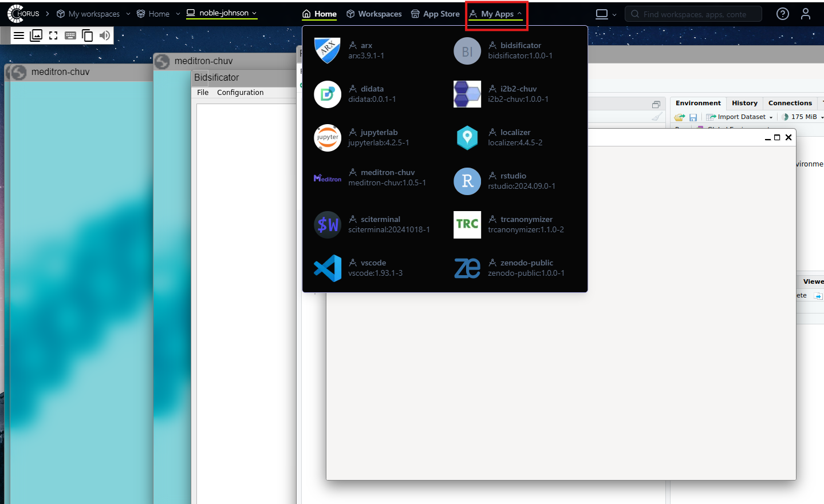Toggle the sound speaker icon
824x504 pixels.
(x=105, y=35)
